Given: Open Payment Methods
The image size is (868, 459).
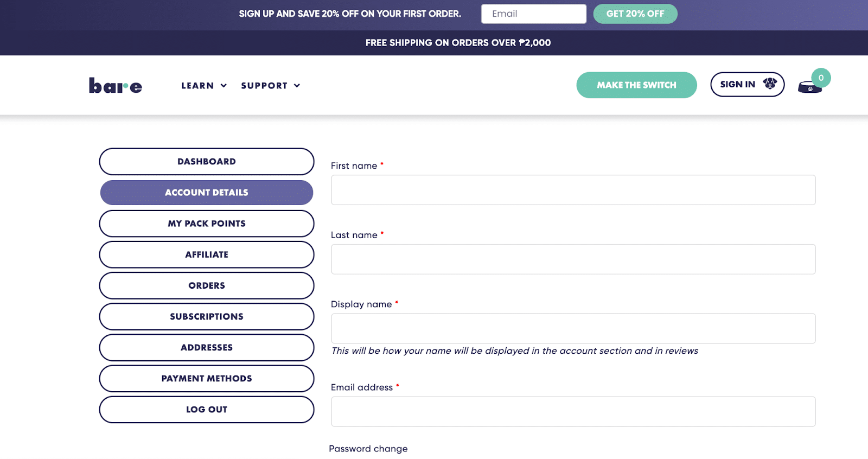Looking at the screenshot, I should point(207,378).
